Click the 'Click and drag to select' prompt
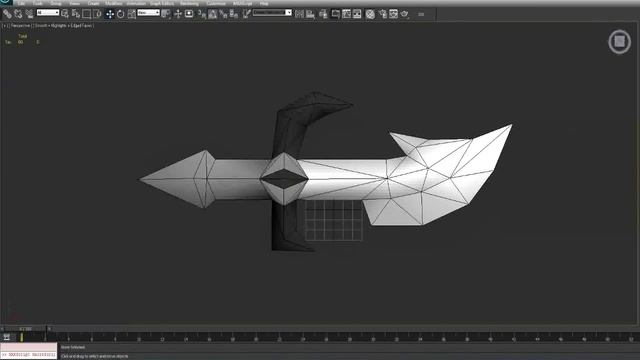The image size is (640, 360). (95, 356)
